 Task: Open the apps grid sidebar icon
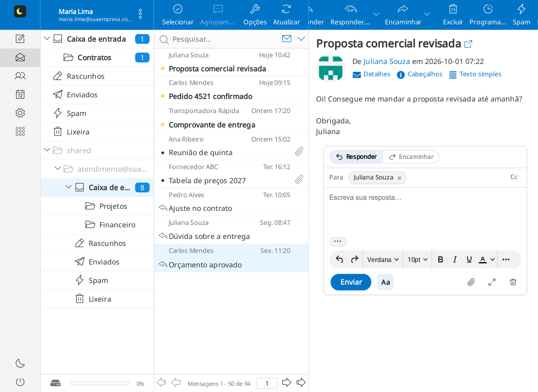pyautogui.click(x=20, y=132)
